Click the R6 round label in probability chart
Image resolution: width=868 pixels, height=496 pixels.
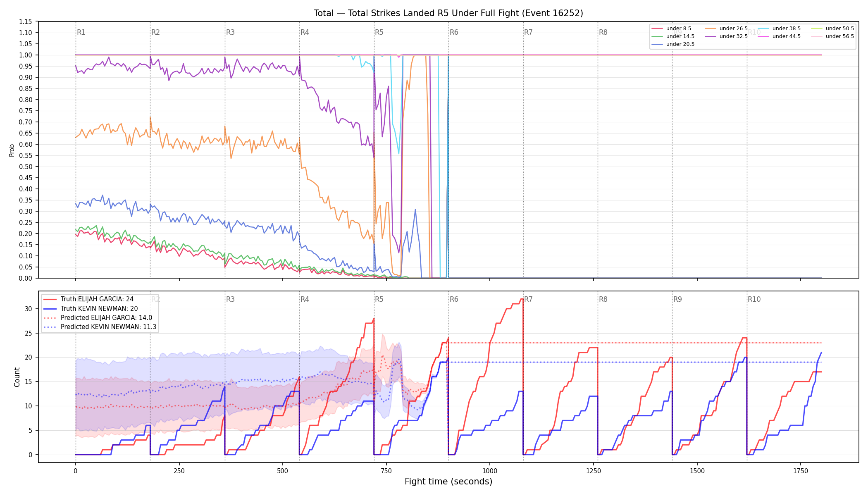pyautogui.click(x=454, y=32)
